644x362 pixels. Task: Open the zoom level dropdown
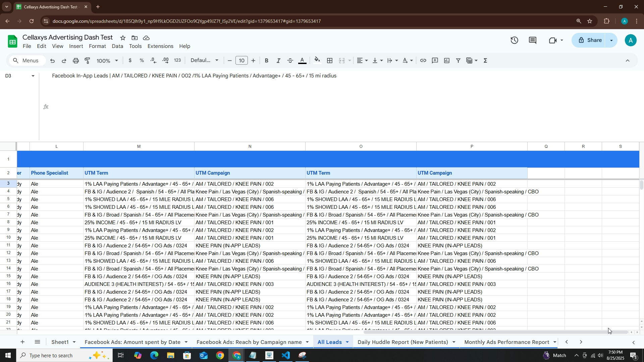pyautogui.click(x=107, y=61)
